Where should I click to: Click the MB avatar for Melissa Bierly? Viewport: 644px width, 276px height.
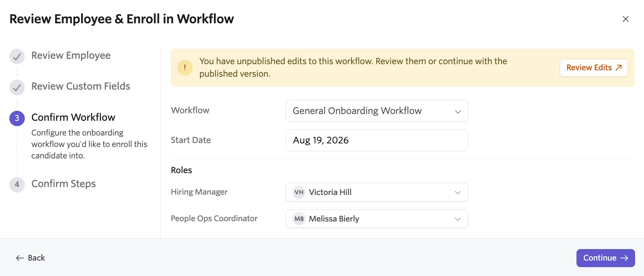click(299, 219)
